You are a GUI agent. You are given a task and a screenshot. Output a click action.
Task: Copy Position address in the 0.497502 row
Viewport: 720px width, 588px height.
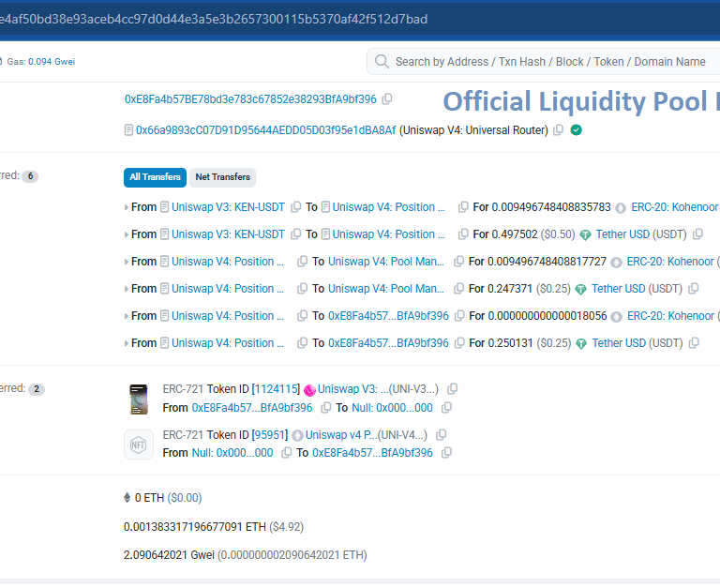463,234
